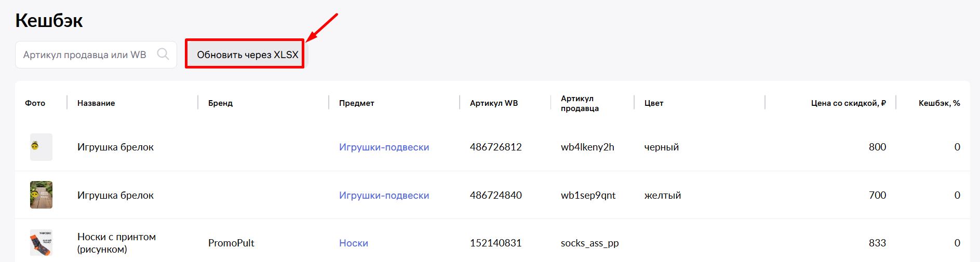Select the Кешбэк, % column header

click(939, 103)
